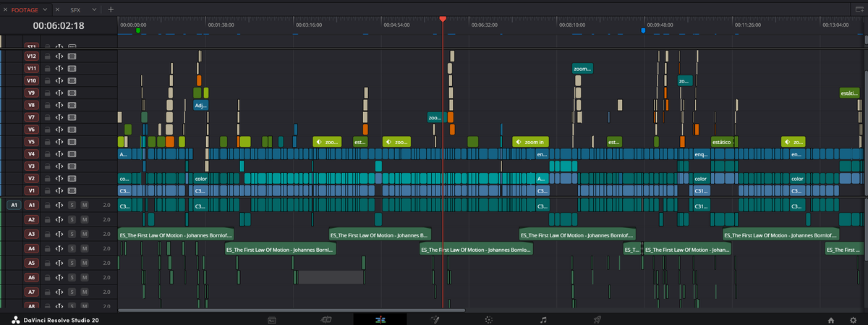Open the Color page
Screen dimensions: 868x325
pyautogui.click(x=489, y=318)
